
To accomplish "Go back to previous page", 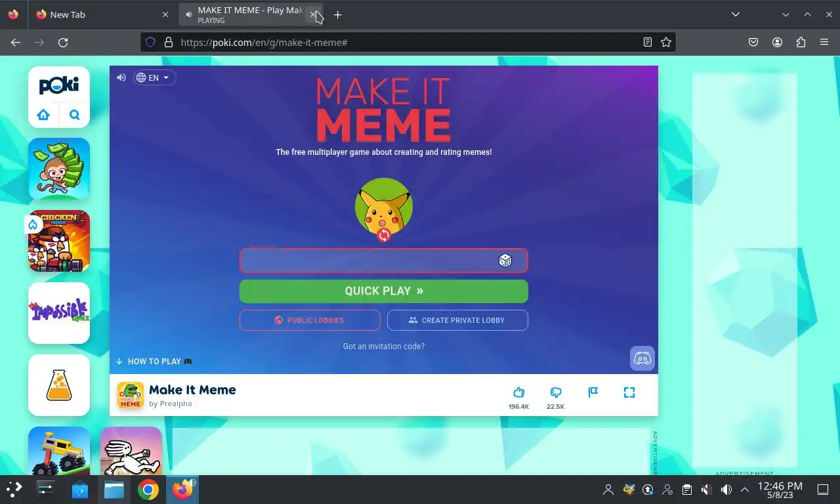I will click(16, 42).
